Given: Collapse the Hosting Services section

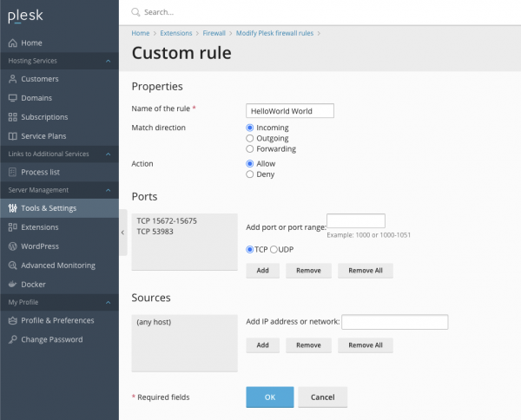Looking at the screenshot, I should point(108,62).
